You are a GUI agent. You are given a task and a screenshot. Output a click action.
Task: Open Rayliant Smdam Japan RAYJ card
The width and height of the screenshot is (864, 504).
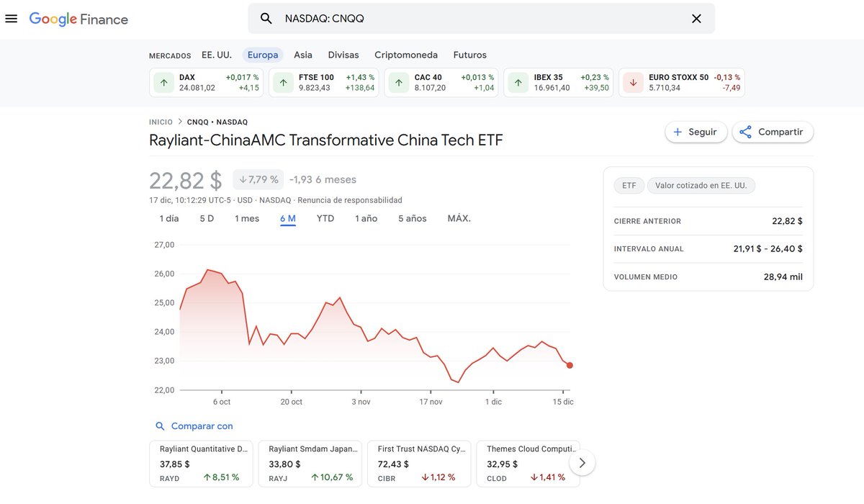click(310, 464)
